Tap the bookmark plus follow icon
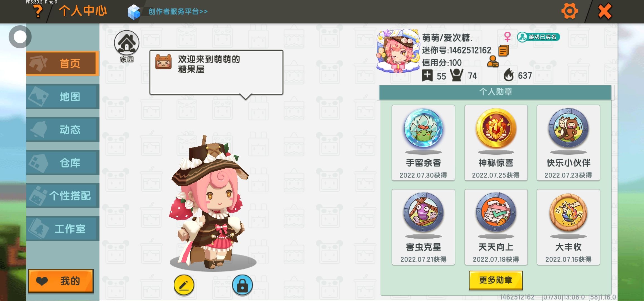Viewport: 644px width, 301px height. [427, 76]
